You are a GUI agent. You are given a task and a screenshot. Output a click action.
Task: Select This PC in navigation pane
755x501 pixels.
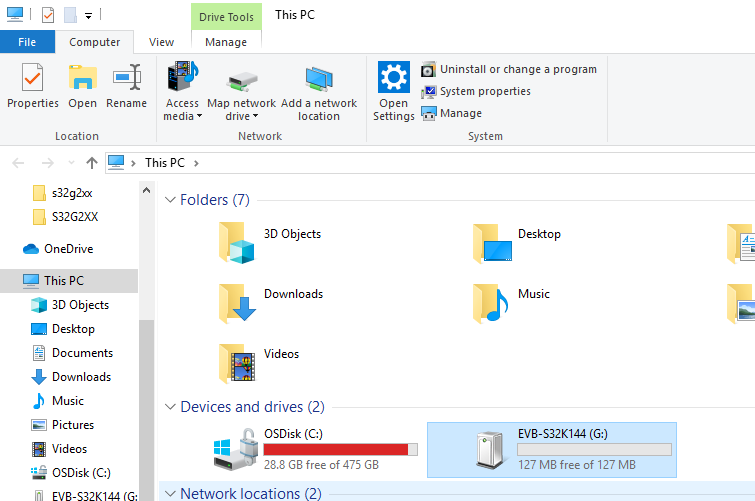[x=69, y=281]
